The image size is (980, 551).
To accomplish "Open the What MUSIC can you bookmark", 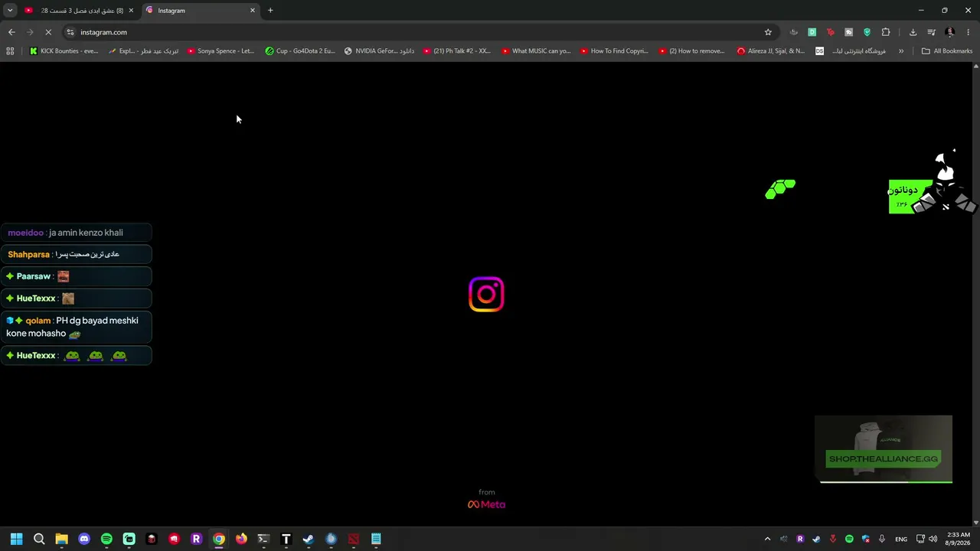I will [x=536, y=51].
